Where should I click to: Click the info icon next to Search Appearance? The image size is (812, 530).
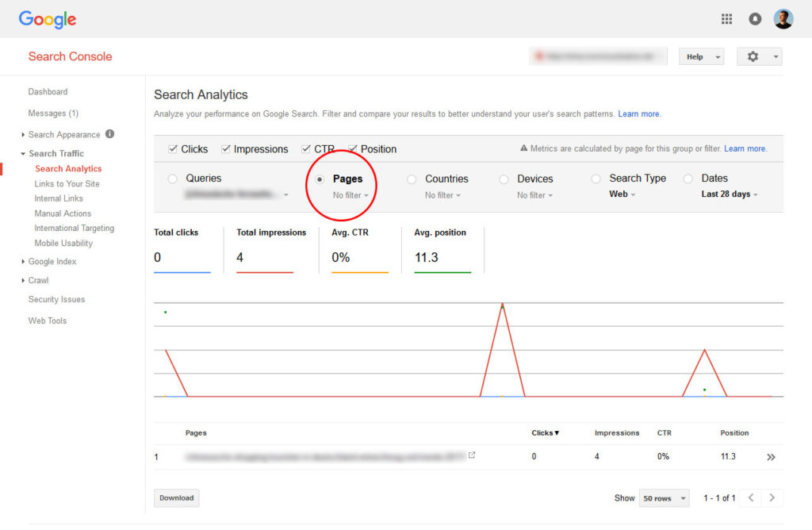click(109, 134)
